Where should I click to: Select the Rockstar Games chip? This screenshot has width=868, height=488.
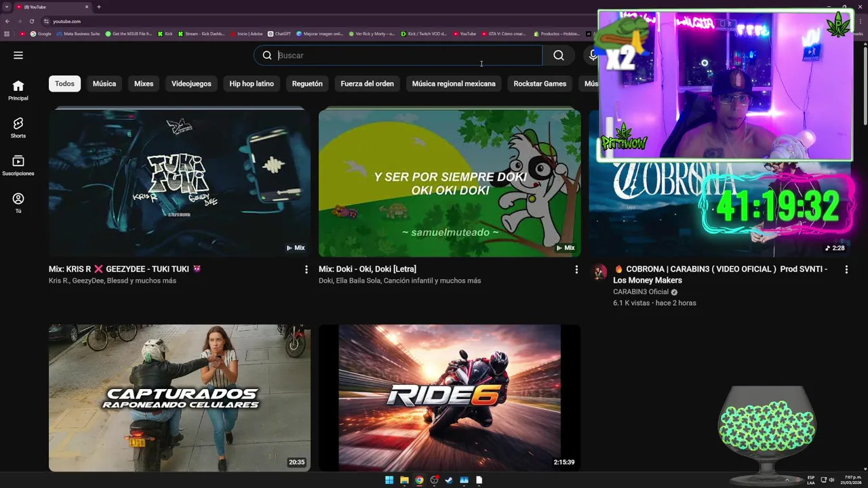point(540,84)
